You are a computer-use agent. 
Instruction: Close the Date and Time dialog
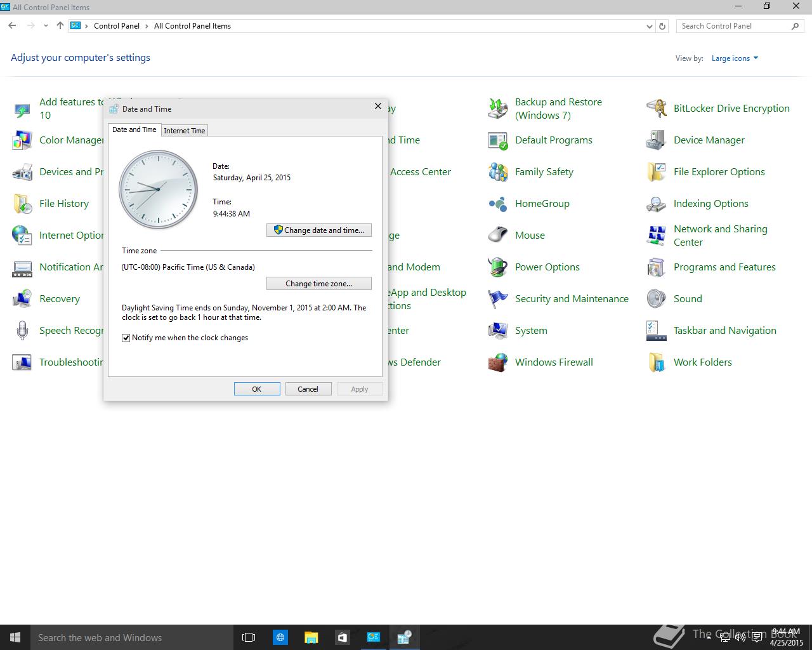[378, 107]
